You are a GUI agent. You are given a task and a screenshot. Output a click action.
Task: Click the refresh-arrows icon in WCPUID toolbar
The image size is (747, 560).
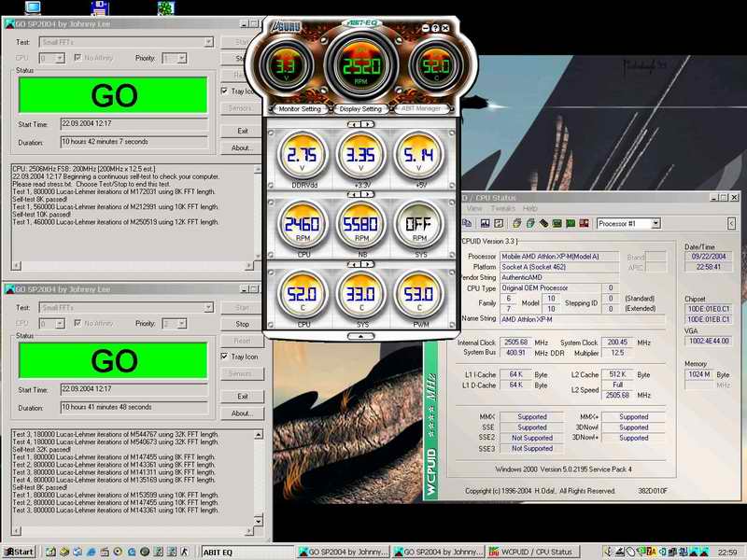(499, 223)
